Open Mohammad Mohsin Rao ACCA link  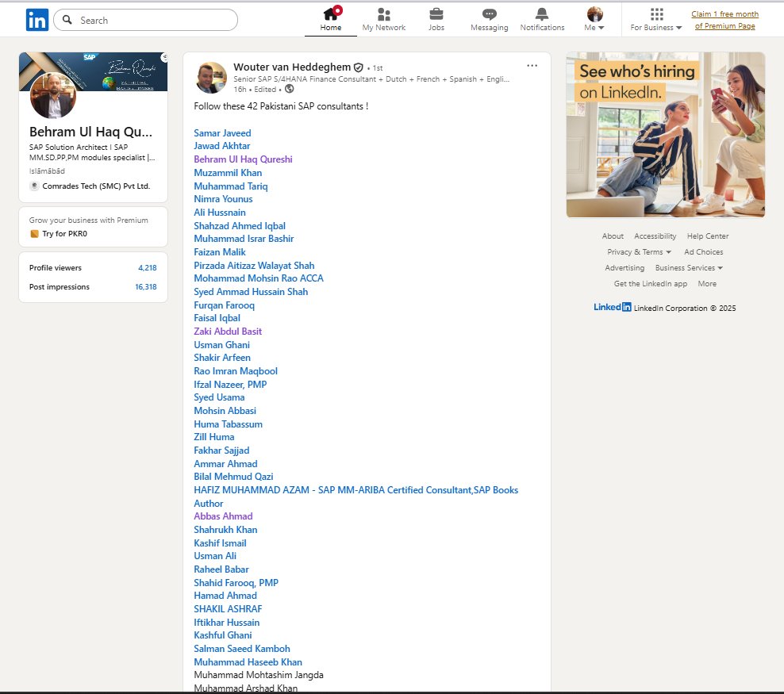coord(259,278)
